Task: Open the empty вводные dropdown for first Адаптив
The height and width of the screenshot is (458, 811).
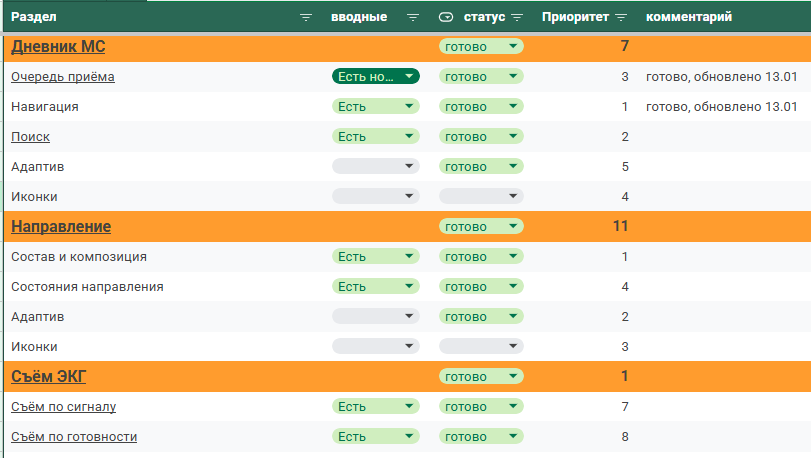Action: click(x=376, y=166)
